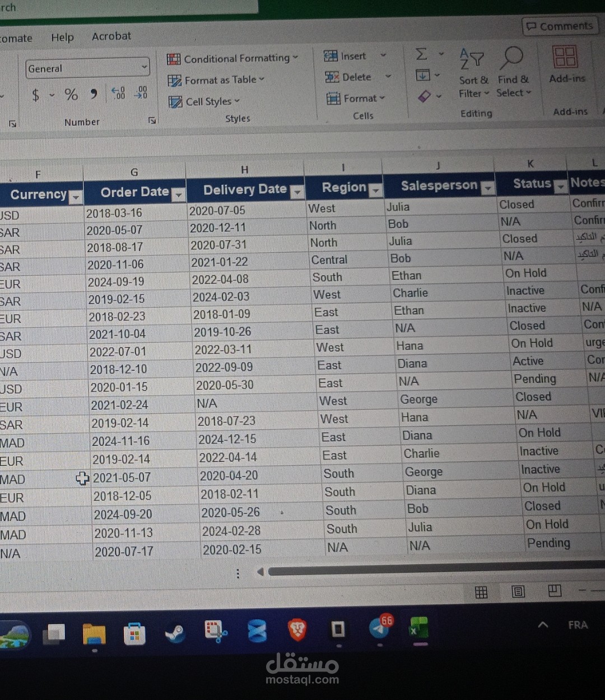Click the Delete cells icon
Viewport: 605px width, 700px height.
(332, 77)
